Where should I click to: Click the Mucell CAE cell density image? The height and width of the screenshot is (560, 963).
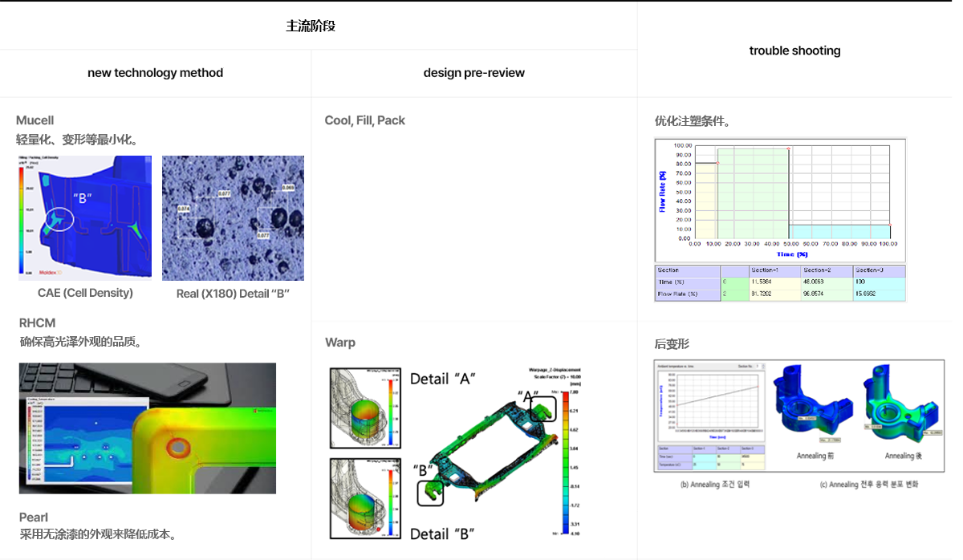click(x=84, y=217)
